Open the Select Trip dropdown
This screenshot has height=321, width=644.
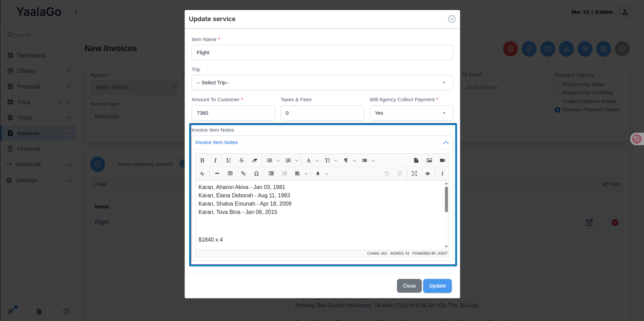[322, 83]
